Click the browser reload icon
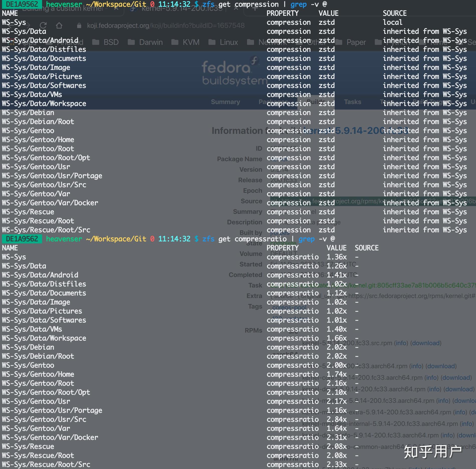Viewport: 476px width, 469px height. point(43,25)
